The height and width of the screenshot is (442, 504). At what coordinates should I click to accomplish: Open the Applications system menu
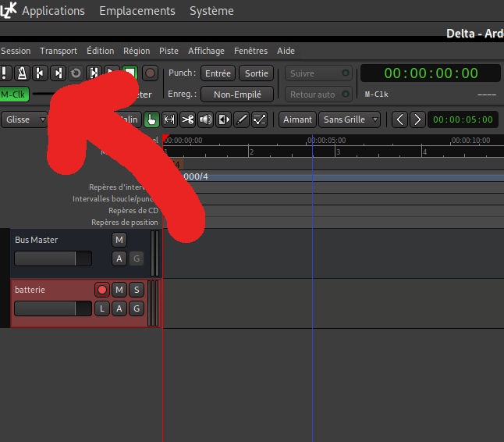53,11
